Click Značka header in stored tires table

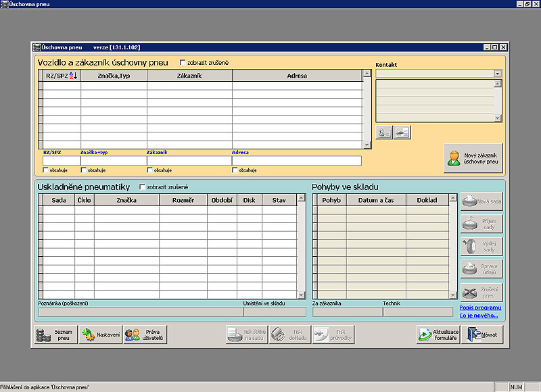(x=126, y=200)
